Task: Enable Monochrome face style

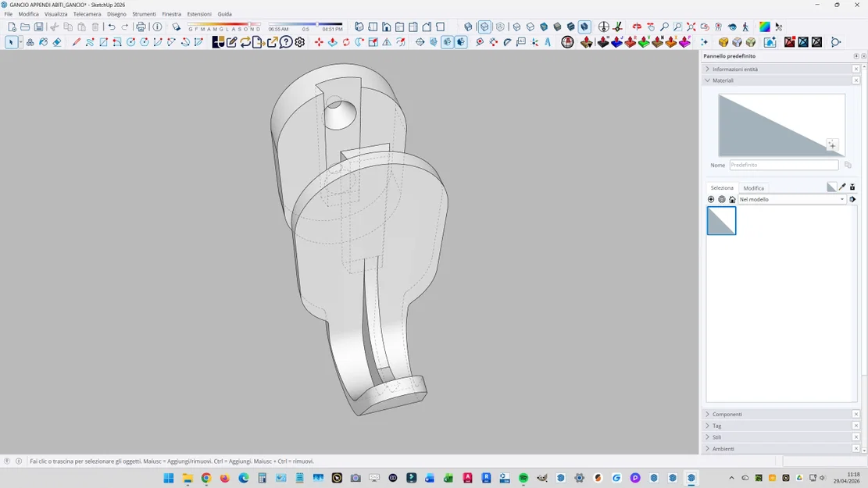Action: point(571,27)
